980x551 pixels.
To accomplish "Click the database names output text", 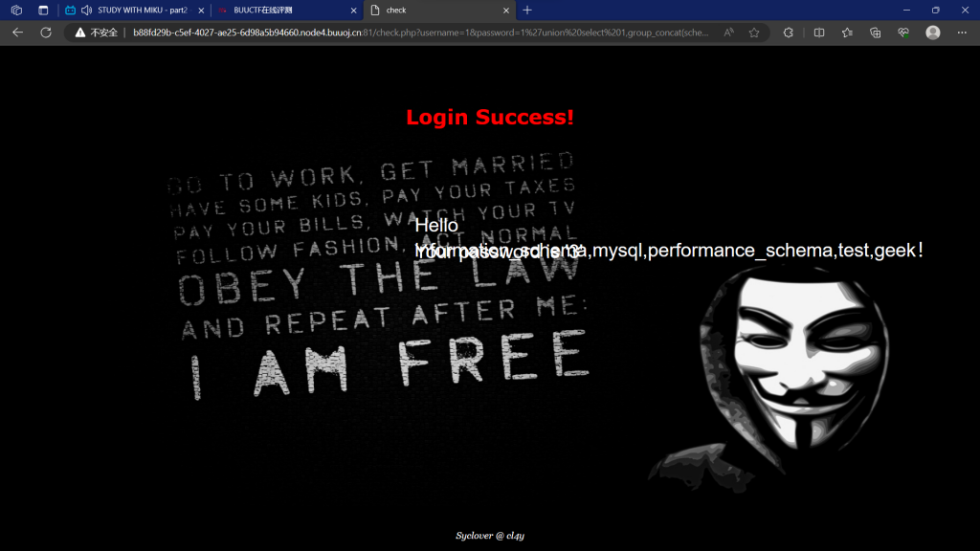I will point(669,251).
